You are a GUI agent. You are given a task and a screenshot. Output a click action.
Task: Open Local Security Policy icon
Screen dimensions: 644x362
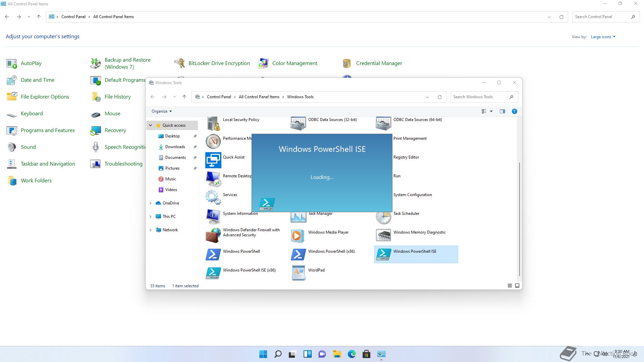coord(213,123)
